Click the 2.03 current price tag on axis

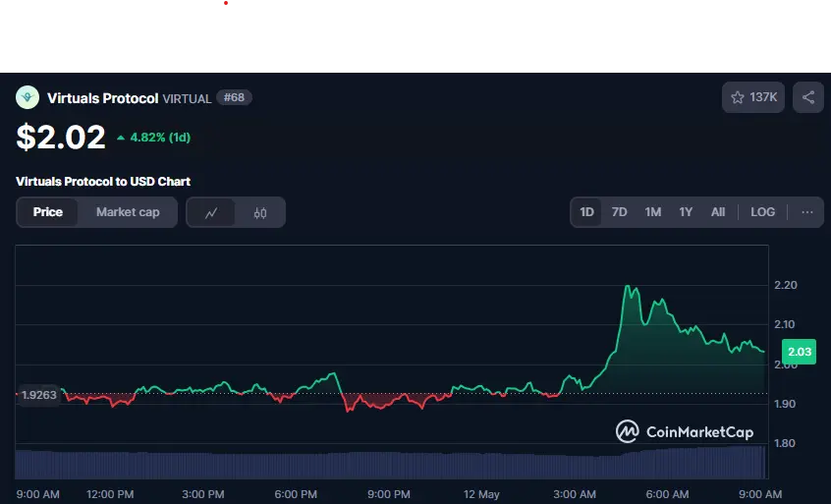pos(800,352)
